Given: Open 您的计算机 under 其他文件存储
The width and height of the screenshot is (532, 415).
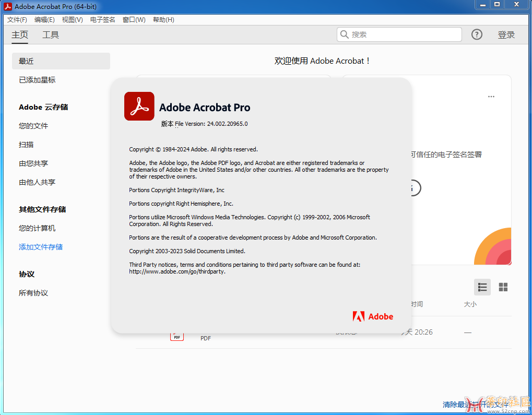Looking at the screenshot, I should coord(37,228).
